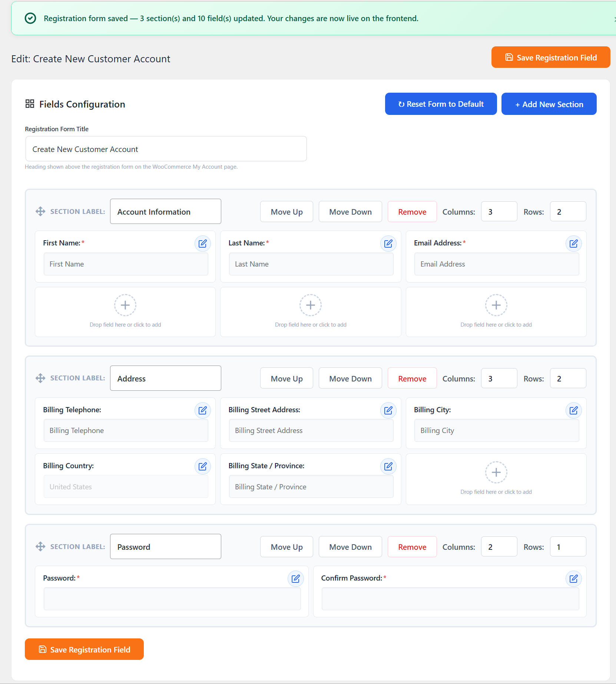Click the Password preview input box
This screenshot has height=684, width=616.
[x=172, y=599]
